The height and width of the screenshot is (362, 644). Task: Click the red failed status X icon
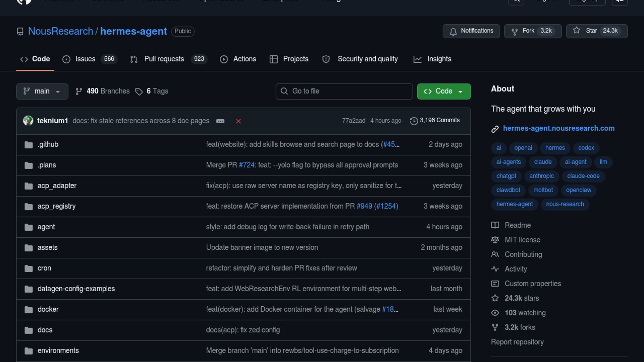pyautogui.click(x=238, y=121)
